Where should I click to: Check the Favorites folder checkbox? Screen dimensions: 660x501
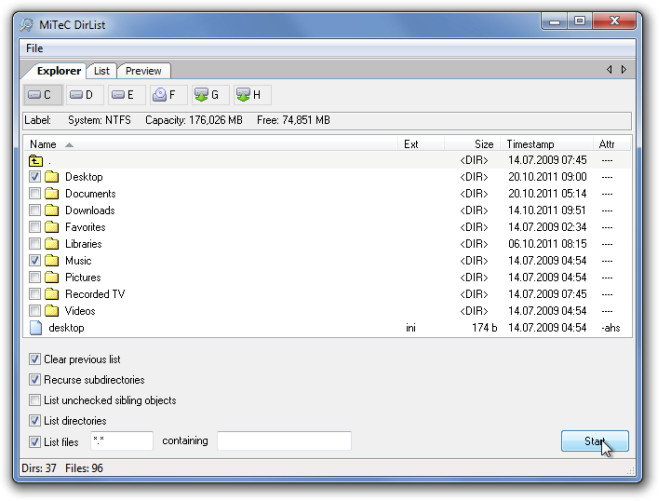[x=35, y=227]
